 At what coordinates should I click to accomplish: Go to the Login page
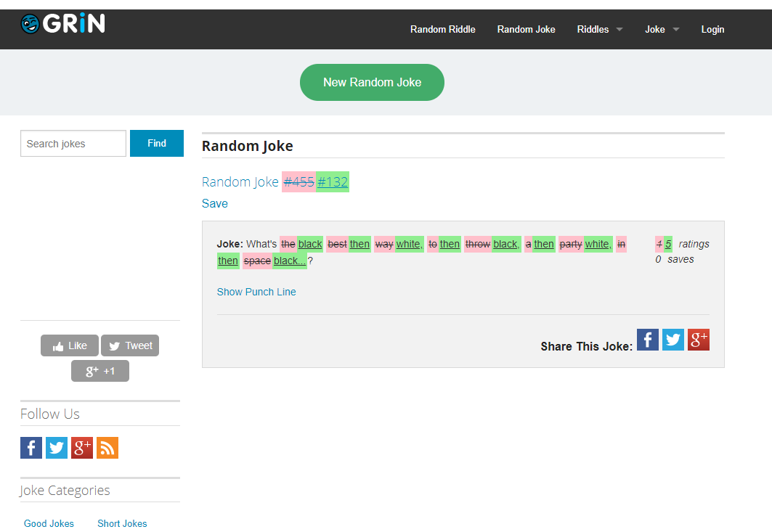coord(712,30)
